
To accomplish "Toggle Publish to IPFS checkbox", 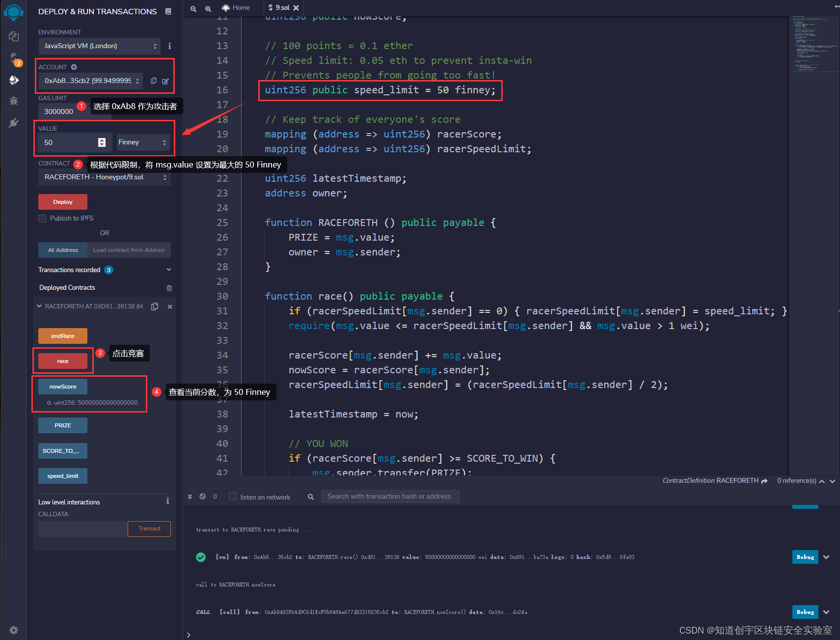I will (42, 219).
